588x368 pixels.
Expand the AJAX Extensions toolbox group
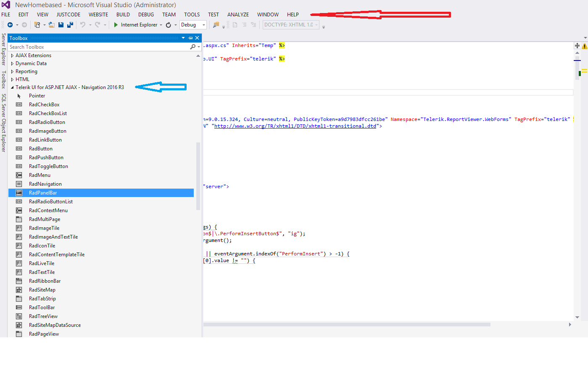point(12,55)
